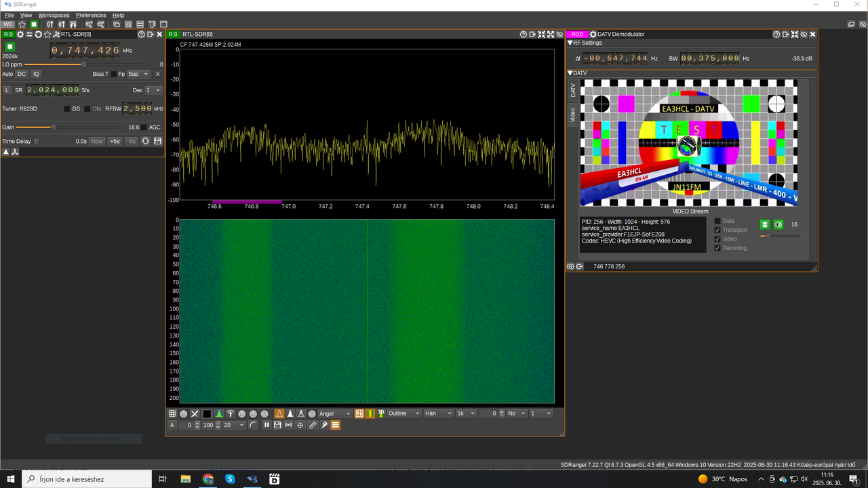Click the SR sample rate button

[x=19, y=90]
